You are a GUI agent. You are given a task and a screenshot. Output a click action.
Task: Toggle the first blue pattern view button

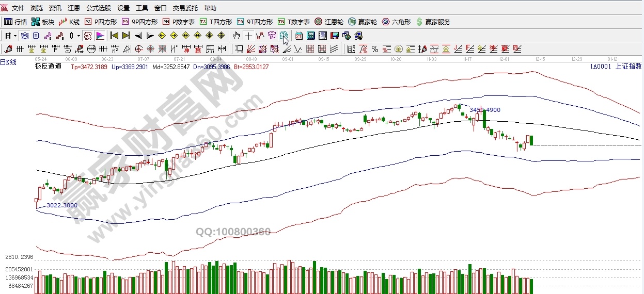24,36
